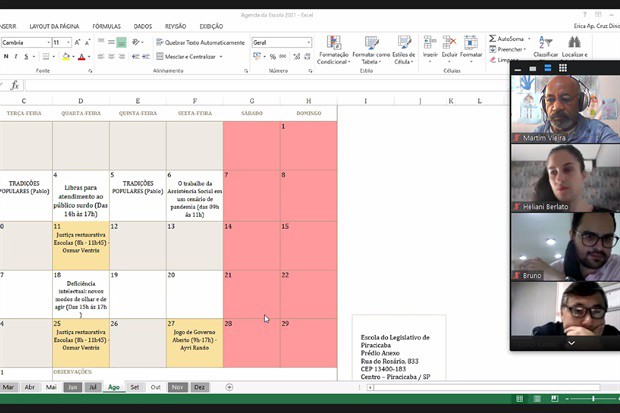
Task: Open the font size dropdown
Action: pos(67,43)
